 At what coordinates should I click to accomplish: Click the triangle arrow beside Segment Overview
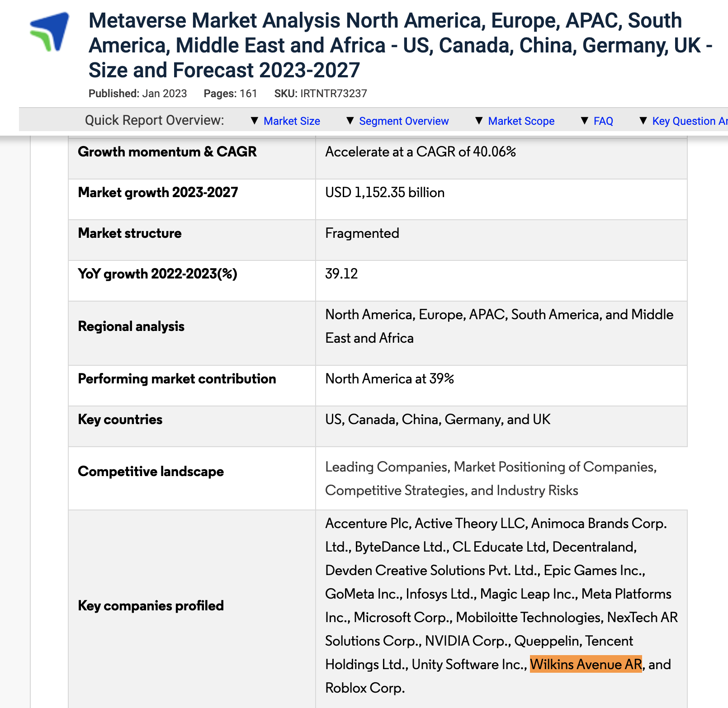pos(350,121)
